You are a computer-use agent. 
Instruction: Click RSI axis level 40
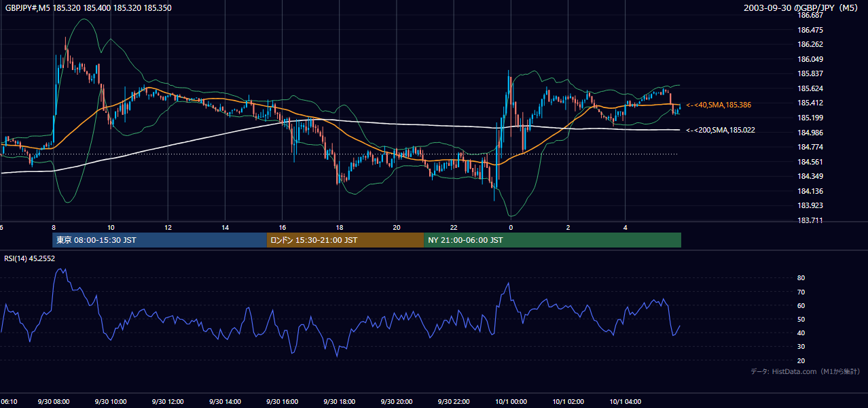(x=801, y=333)
